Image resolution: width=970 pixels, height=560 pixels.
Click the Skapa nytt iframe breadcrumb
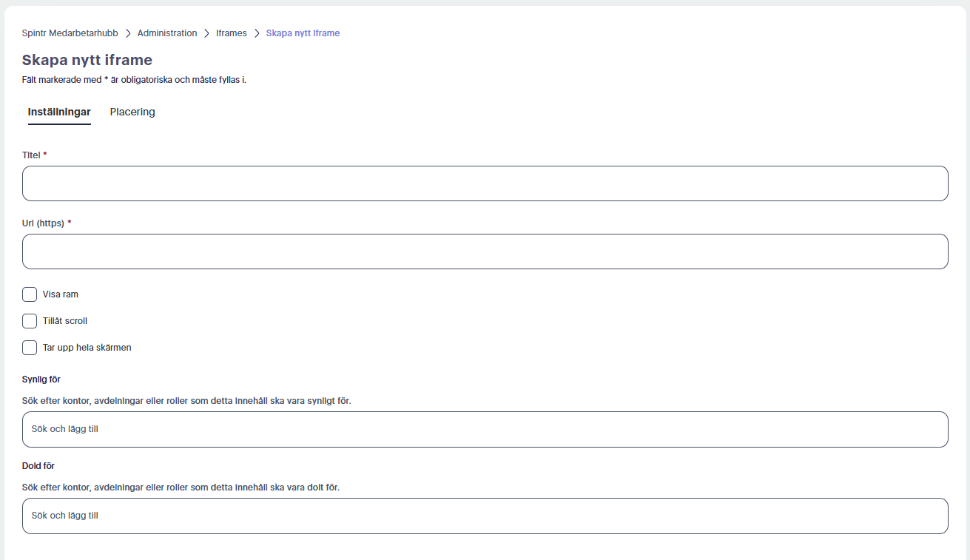tap(303, 33)
